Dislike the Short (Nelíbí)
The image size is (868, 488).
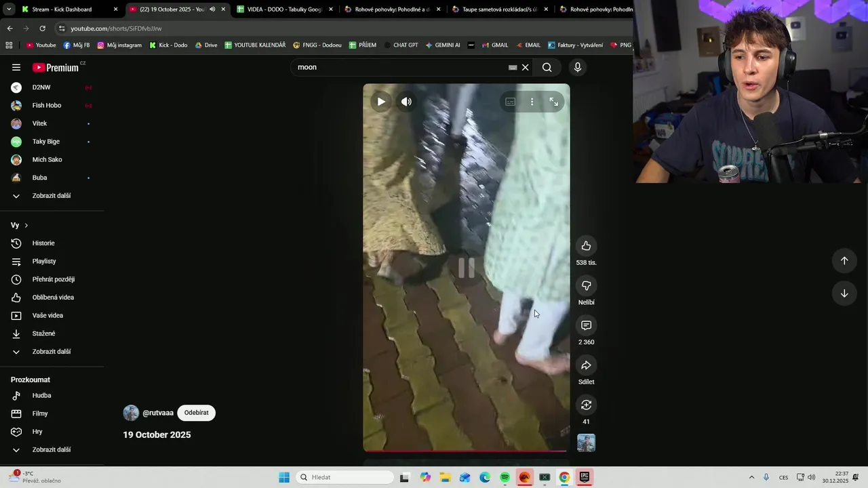tap(586, 286)
